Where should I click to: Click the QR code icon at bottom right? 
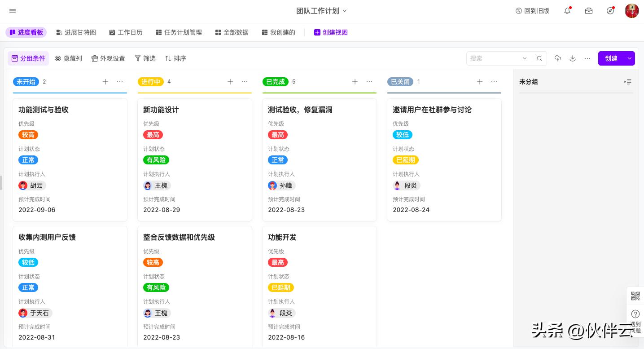pyautogui.click(x=635, y=296)
